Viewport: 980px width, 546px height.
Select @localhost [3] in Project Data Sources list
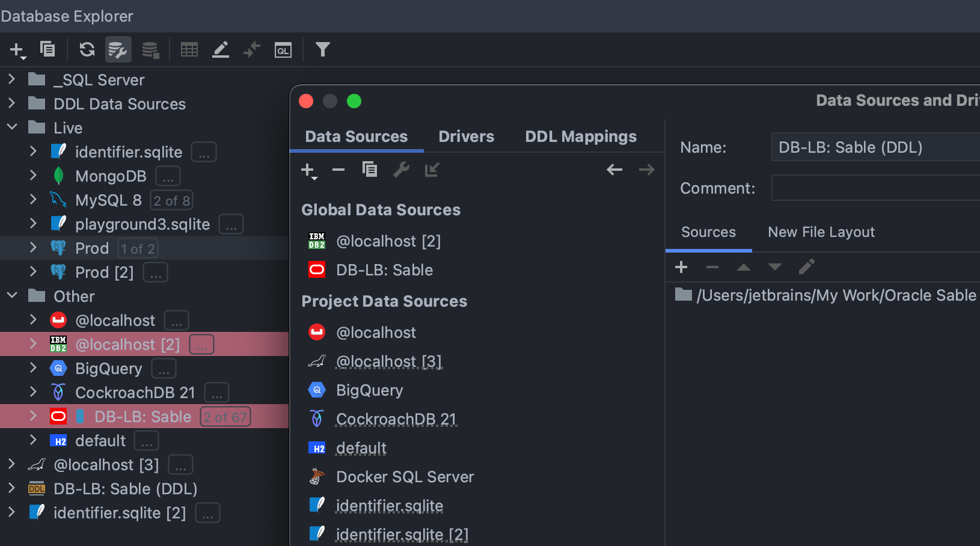(x=388, y=361)
